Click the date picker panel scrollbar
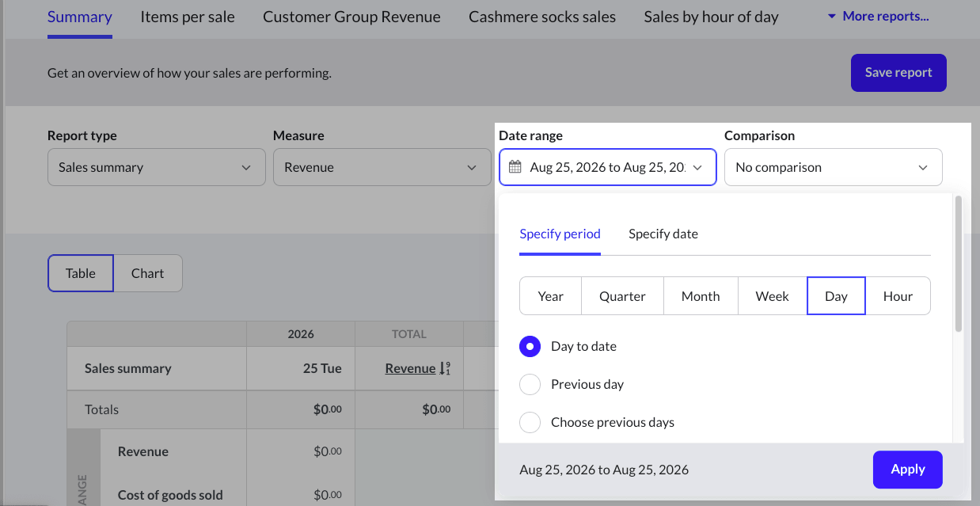This screenshot has width=980, height=506. click(959, 264)
